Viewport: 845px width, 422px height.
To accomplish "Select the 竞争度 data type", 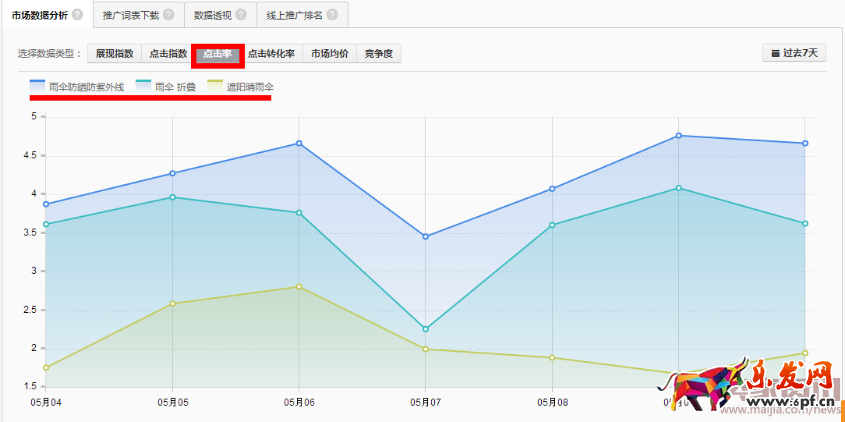I will click(379, 53).
